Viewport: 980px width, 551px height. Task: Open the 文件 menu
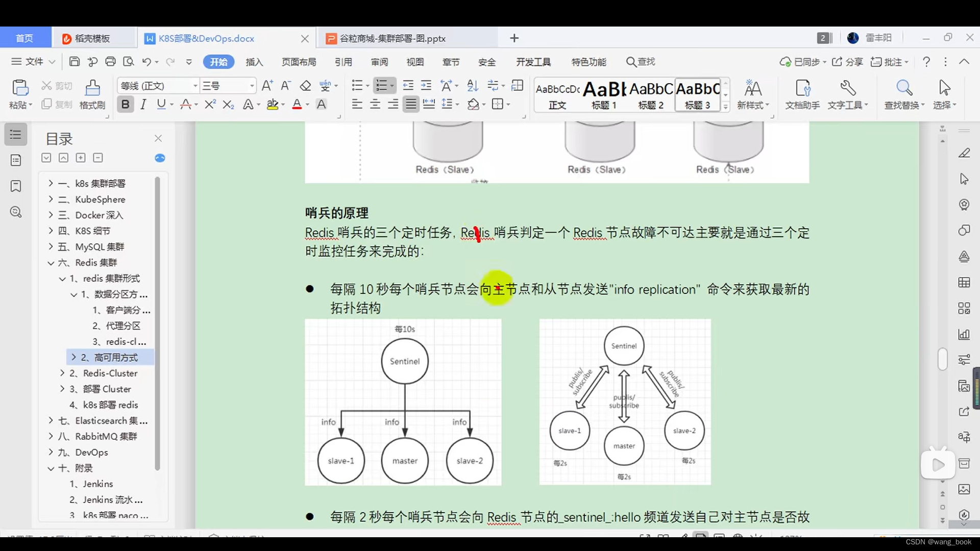33,62
